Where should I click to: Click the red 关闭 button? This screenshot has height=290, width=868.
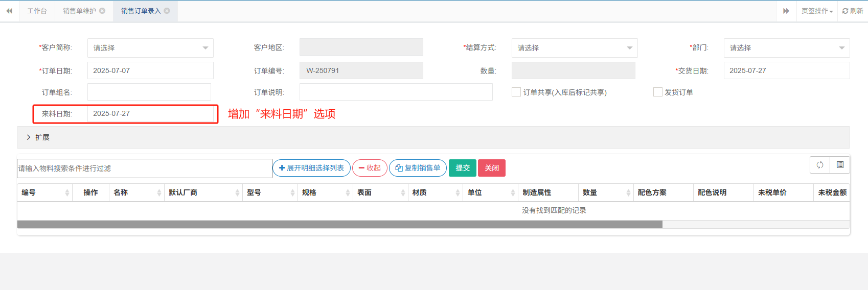click(492, 168)
